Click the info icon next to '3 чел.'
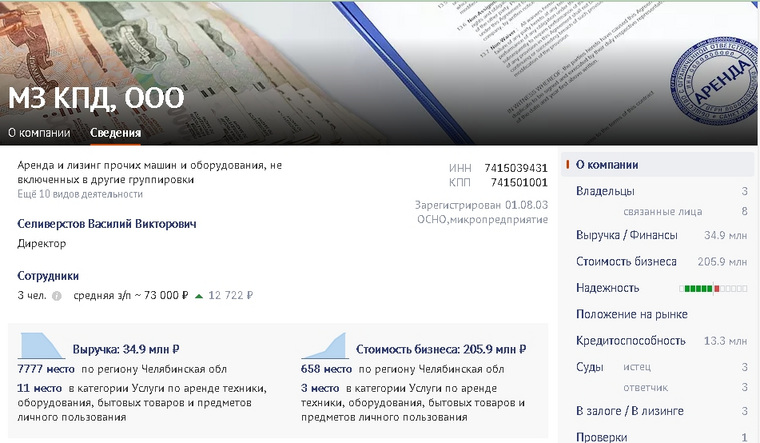The image size is (760, 443). [x=57, y=296]
